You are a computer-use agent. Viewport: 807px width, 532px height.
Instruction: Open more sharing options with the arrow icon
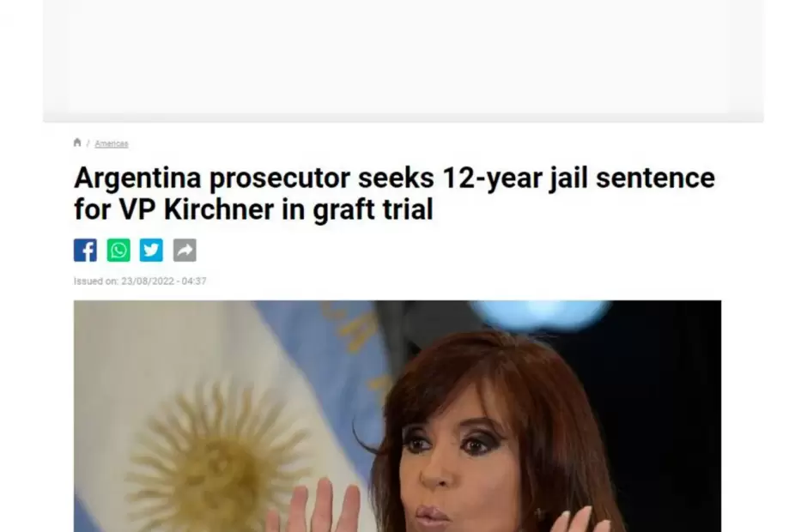185,250
